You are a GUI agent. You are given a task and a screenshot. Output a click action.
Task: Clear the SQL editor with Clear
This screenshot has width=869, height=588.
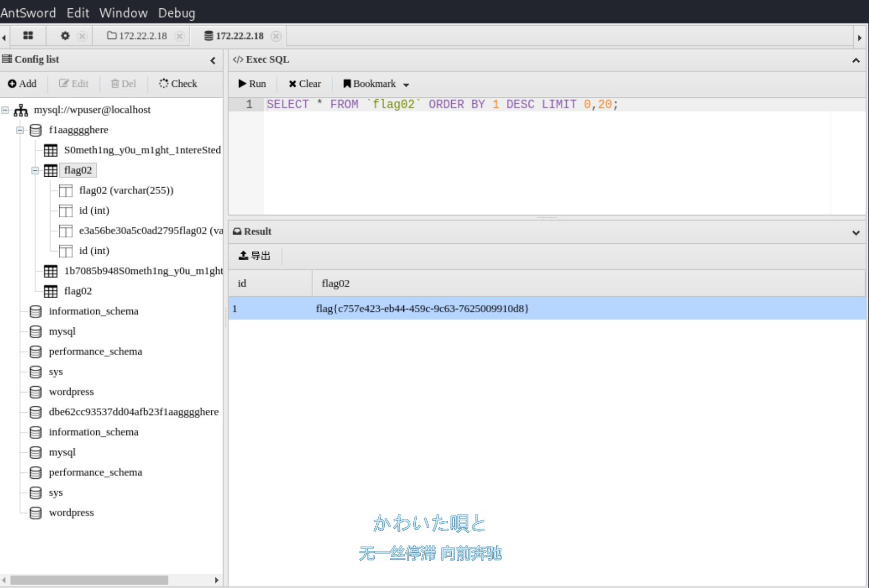click(x=305, y=84)
